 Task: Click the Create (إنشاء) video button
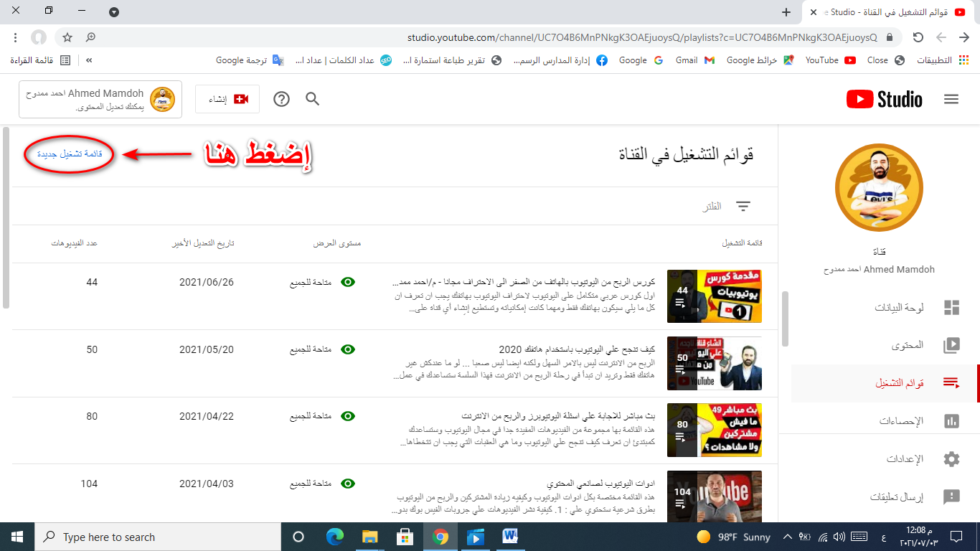tap(227, 99)
